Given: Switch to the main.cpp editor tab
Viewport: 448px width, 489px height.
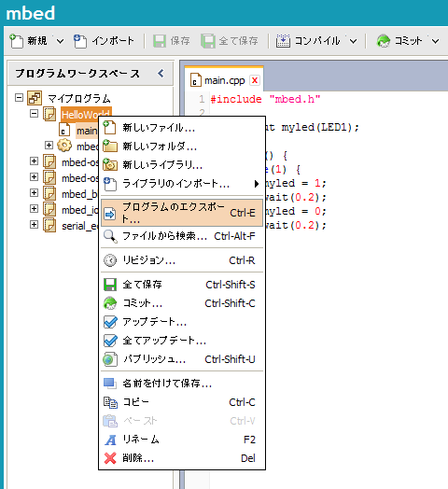Looking at the screenshot, I should click(x=224, y=81).
